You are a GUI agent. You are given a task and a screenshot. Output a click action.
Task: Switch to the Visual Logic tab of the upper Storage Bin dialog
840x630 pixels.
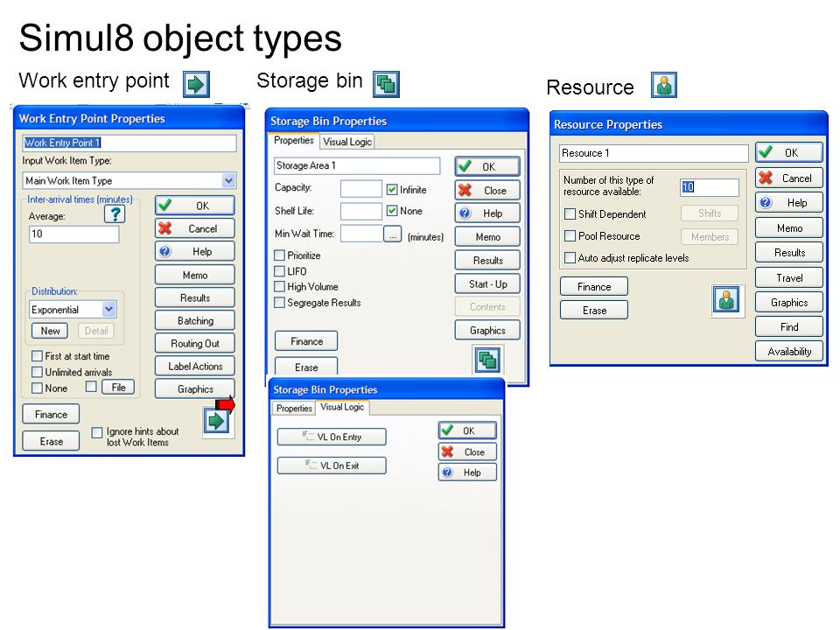pos(347,142)
